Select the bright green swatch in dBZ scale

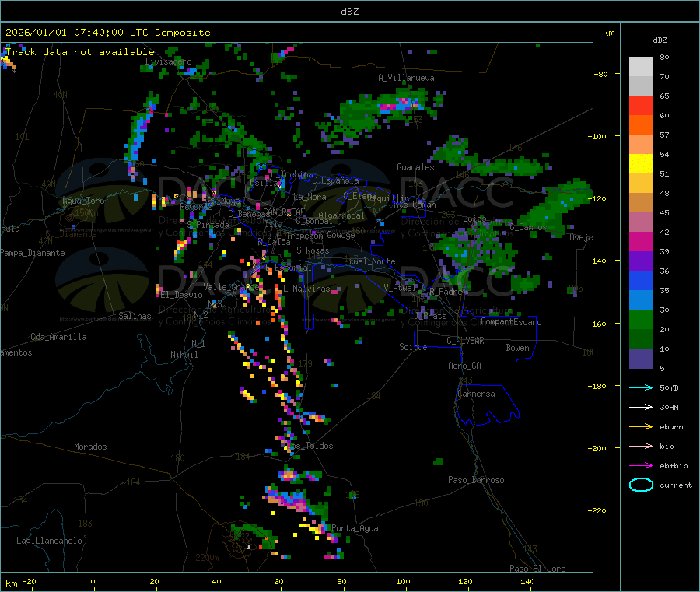(641, 319)
